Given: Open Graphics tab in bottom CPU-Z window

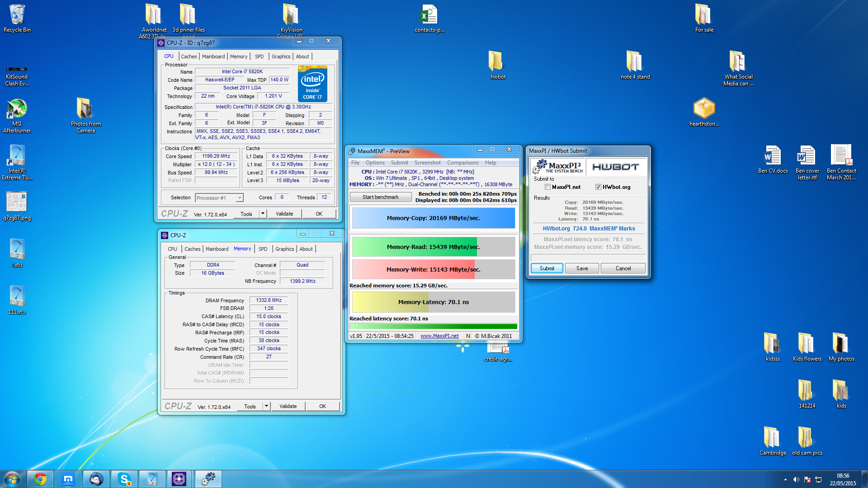Looking at the screenshot, I should tap(285, 249).
